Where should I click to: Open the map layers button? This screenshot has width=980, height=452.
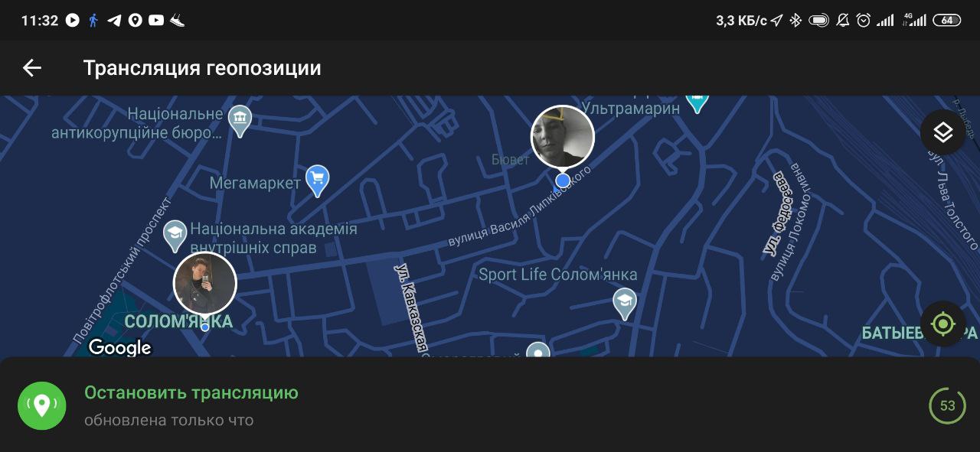(x=942, y=132)
